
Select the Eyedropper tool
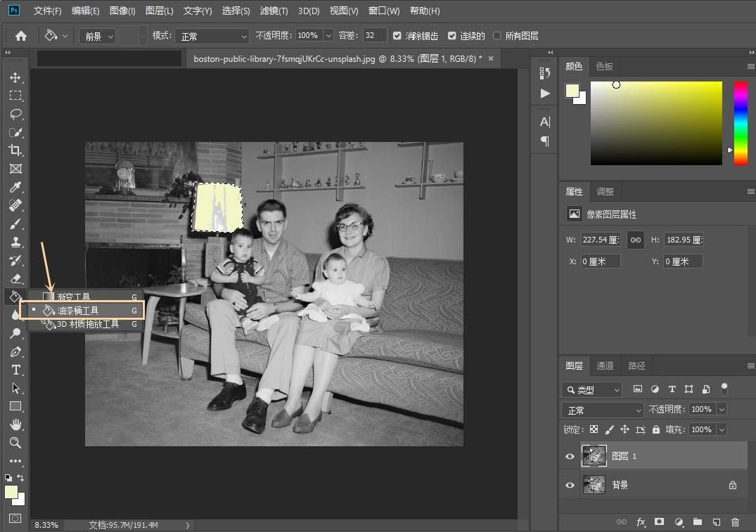pyautogui.click(x=15, y=187)
